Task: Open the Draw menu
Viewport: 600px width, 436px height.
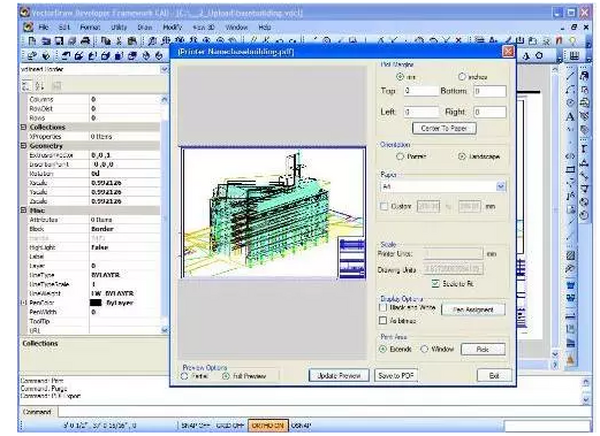Action: coord(145,27)
